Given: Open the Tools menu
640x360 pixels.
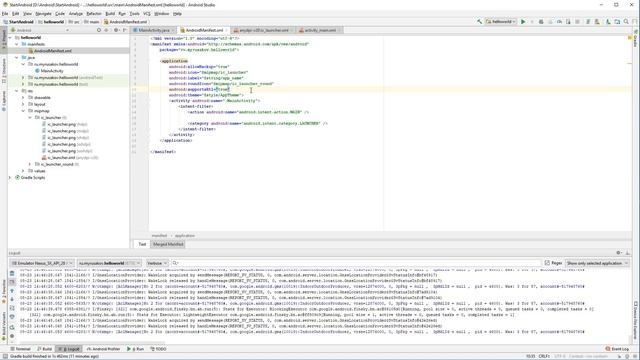Looking at the screenshot, I should point(134,13).
